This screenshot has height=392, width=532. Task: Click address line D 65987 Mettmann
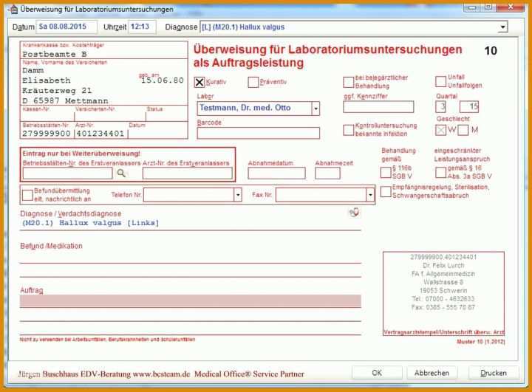pyautogui.click(x=65, y=101)
